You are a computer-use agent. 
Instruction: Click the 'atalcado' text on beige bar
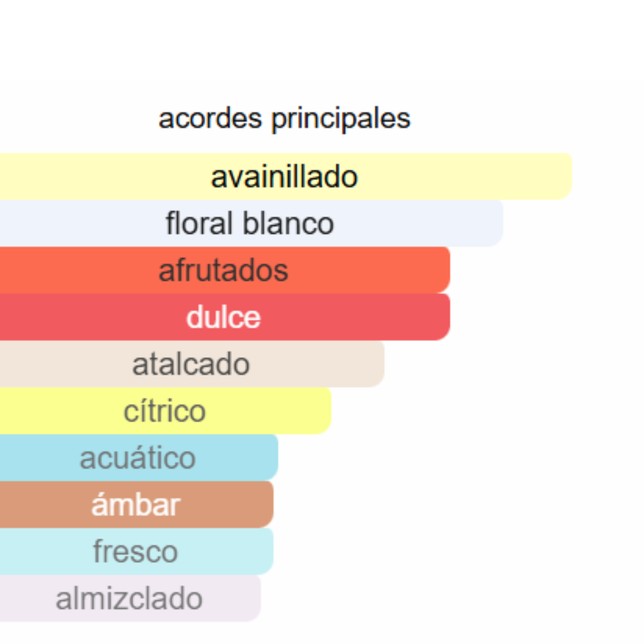191,364
